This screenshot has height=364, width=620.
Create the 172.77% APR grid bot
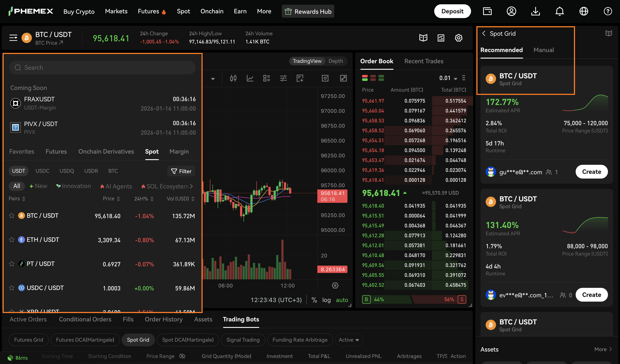coord(591,172)
